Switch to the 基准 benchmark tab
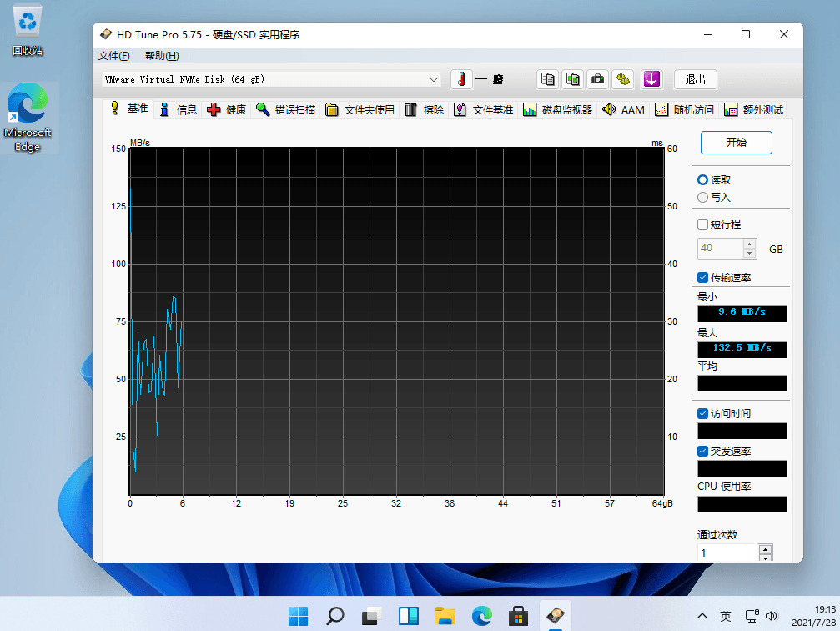840x631 pixels. coord(129,109)
